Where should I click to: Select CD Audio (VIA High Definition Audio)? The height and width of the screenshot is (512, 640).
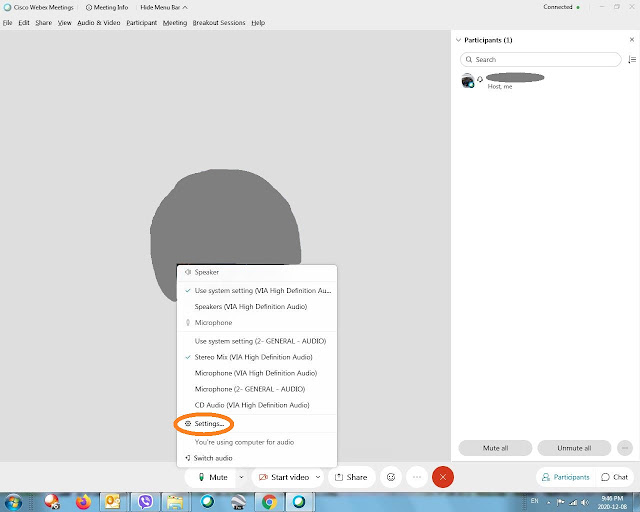click(257, 405)
